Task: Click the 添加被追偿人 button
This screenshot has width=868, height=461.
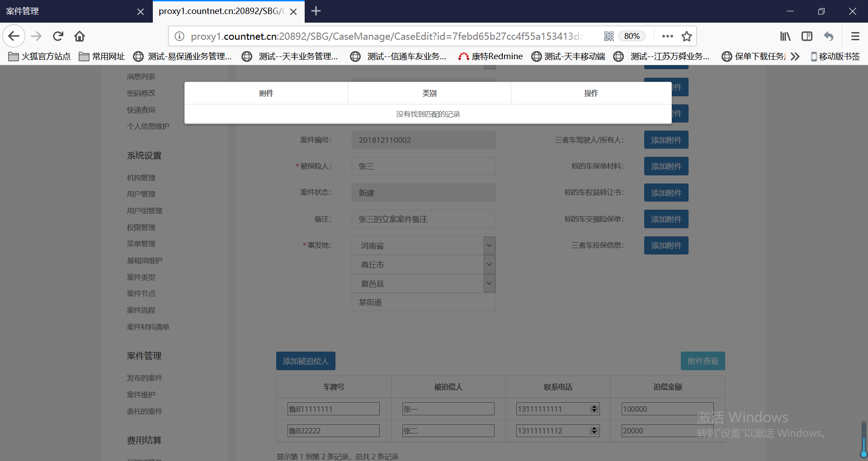Action: click(x=306, y=361)
